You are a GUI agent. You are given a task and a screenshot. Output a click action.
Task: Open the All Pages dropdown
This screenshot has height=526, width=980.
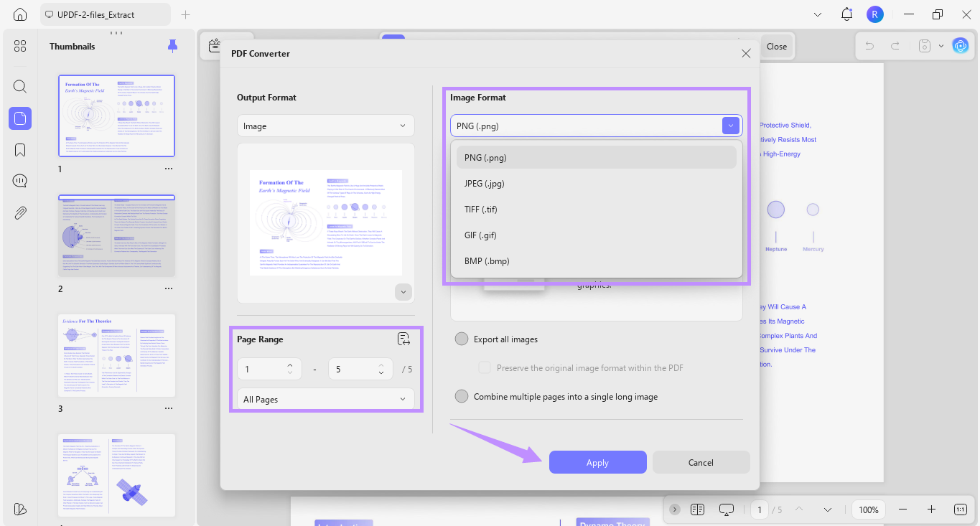click(325, 398)
